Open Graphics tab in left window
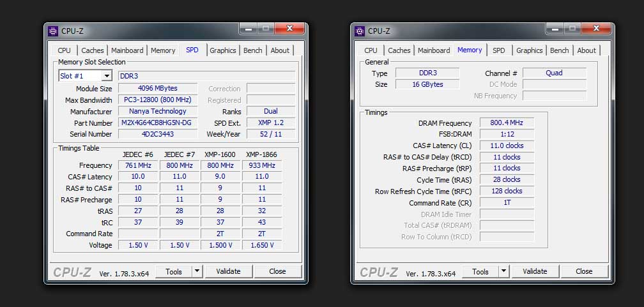 click(222, 50)
